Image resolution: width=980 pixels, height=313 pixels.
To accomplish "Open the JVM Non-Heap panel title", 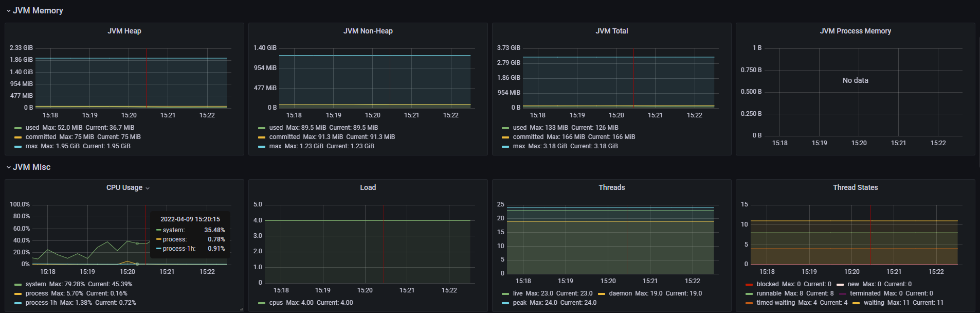I will click(x=368, y=31).
